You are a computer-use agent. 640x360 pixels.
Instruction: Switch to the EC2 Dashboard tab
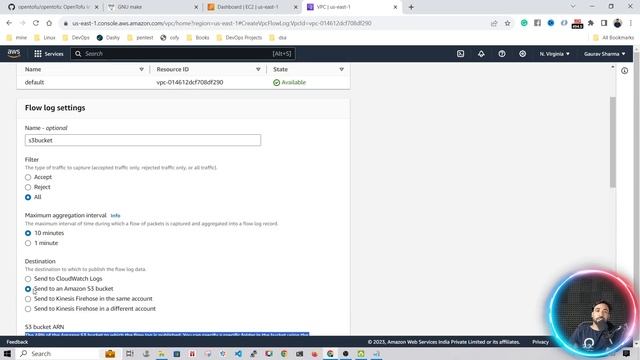(x=252, y=7)
